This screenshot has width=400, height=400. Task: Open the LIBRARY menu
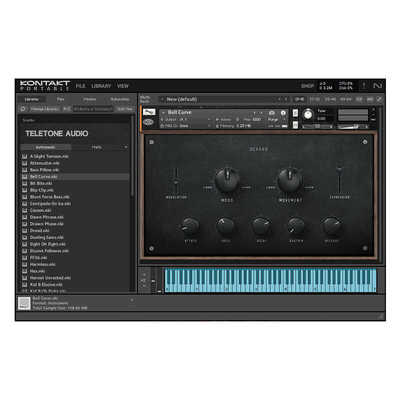coord(101,86)
